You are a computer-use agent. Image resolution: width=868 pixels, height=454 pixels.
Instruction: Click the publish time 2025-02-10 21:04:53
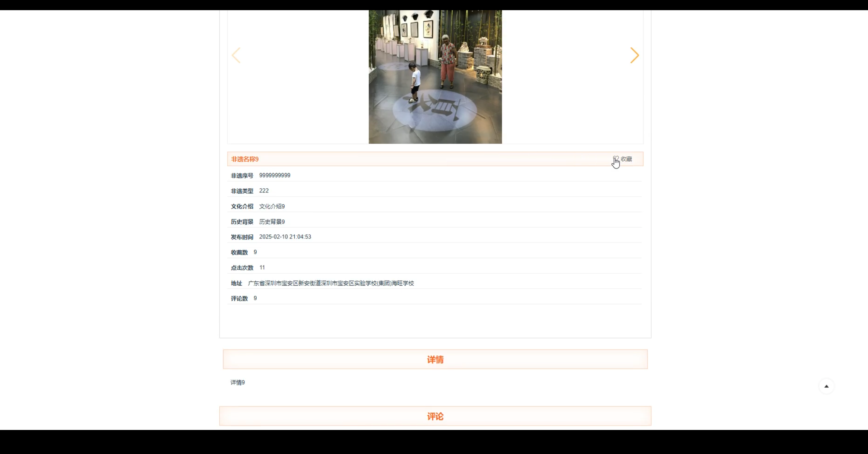[x=285, y=237]
